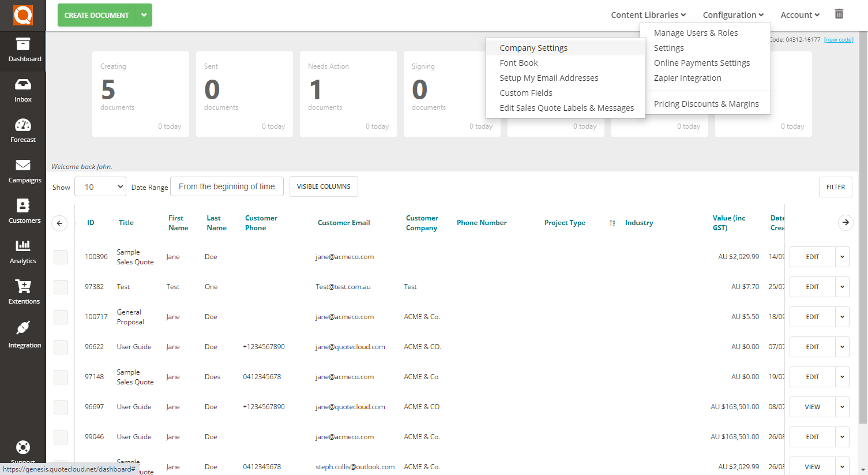Open the Show entries count dropdown
This screenshot has height=475, width=868.
100,186
